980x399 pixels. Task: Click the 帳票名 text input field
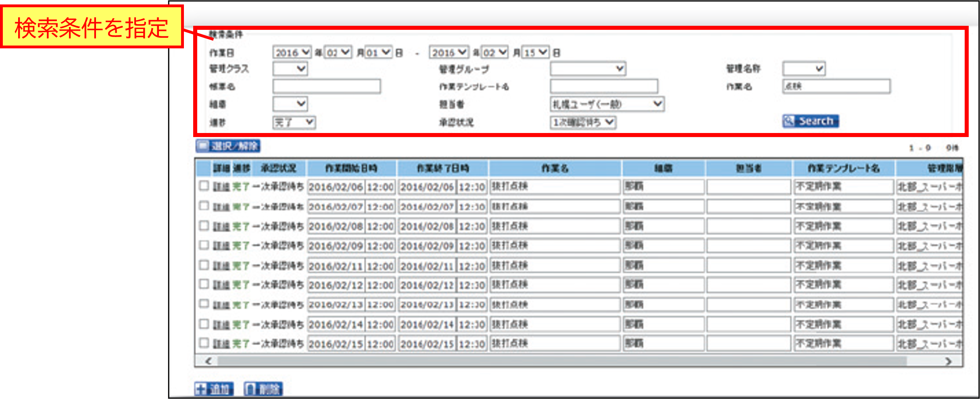click(x=327, y=86)
